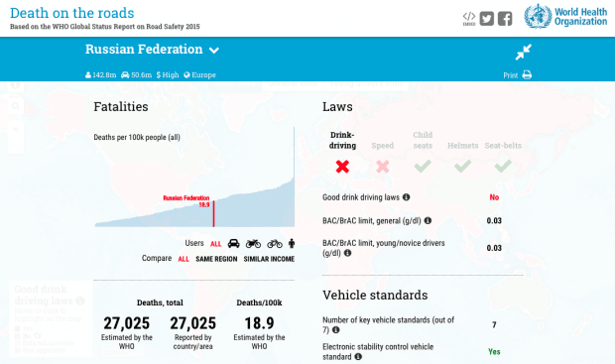Share via the Twitter icon

pyautogui.click(x=487, y=19)
